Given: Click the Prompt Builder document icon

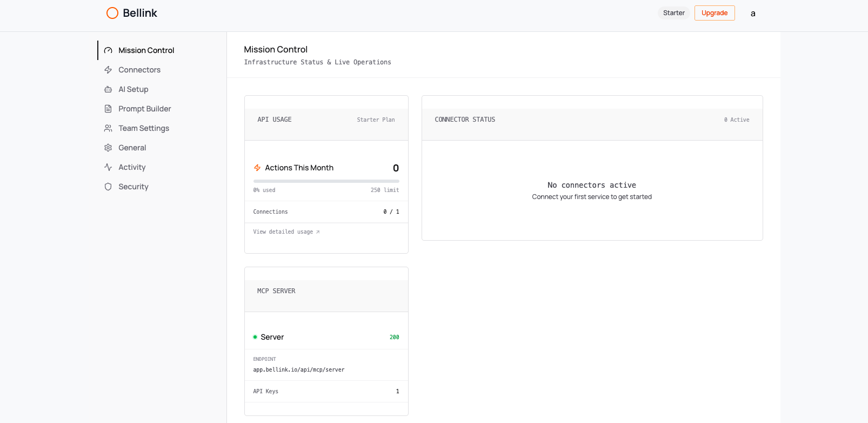Looking at the screenshot, I should [x=108, y=109].
